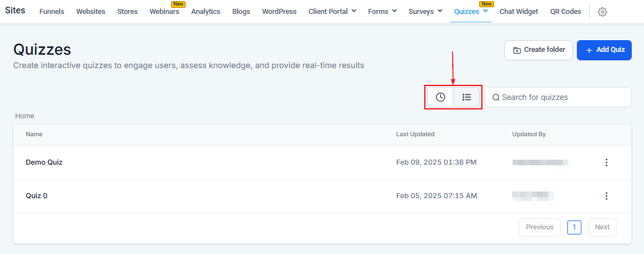Open the Funnels tab
This screenshot has height=254, width=644.
coord(52,12)
